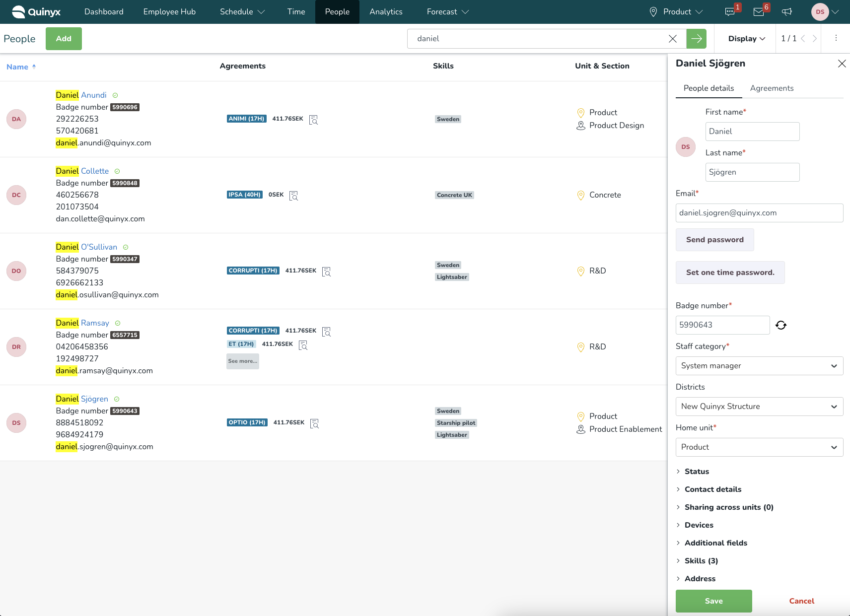850x616 pixels.
Task: Click the DS profile photo in details panel
Action: 686,147
